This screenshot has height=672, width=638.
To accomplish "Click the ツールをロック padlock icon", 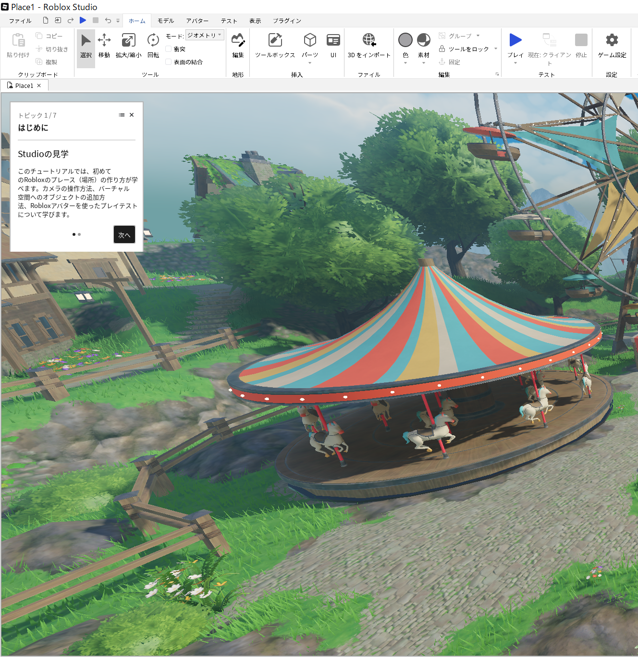I will 442,49.
